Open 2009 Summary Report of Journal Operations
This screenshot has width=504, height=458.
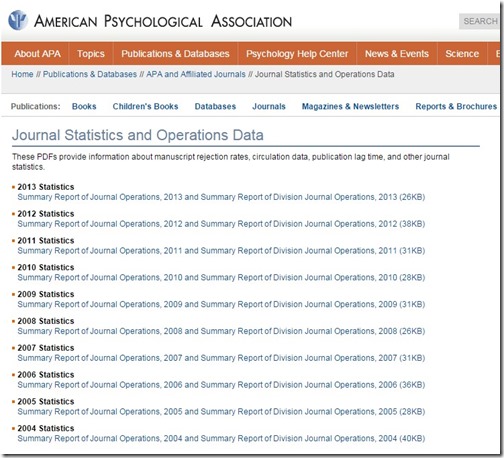(x=221, y=304)
